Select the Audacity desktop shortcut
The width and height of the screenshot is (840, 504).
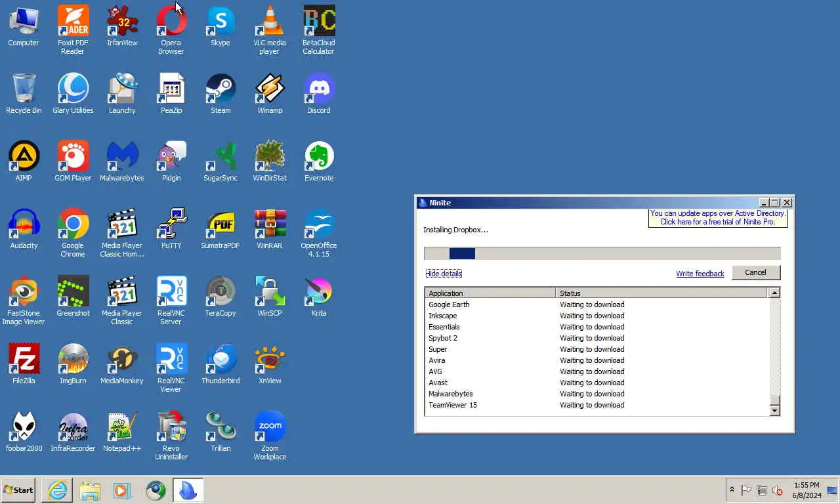click(x=24, y=229)
